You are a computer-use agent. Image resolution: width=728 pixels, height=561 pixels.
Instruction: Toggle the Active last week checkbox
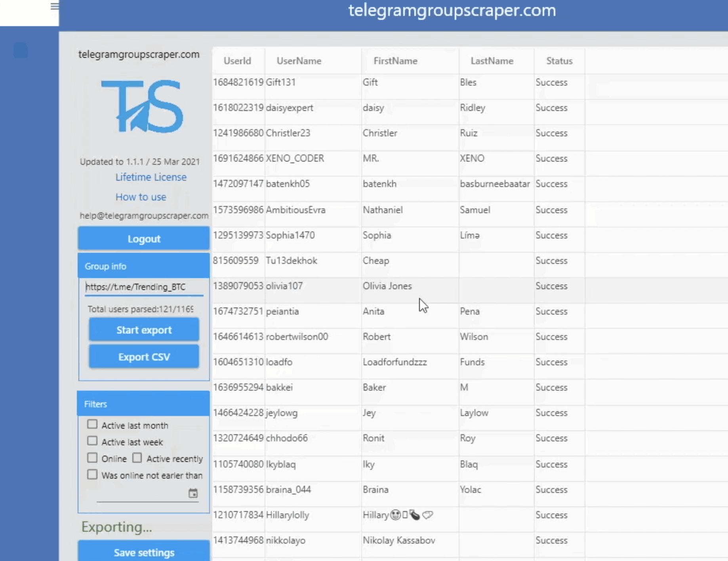(92, 441)
